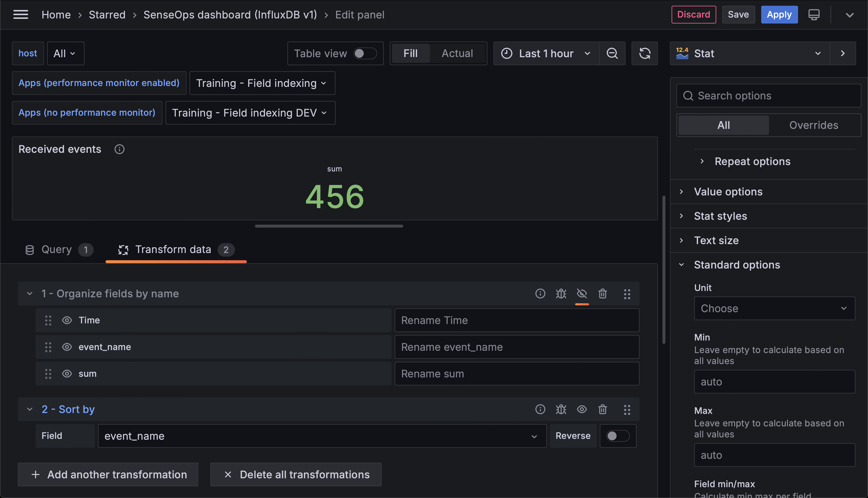Image resolution: width=868 pixels, height=498 pixels.
Task: Click the zoom out time range icon
Action: click(612, 53)
